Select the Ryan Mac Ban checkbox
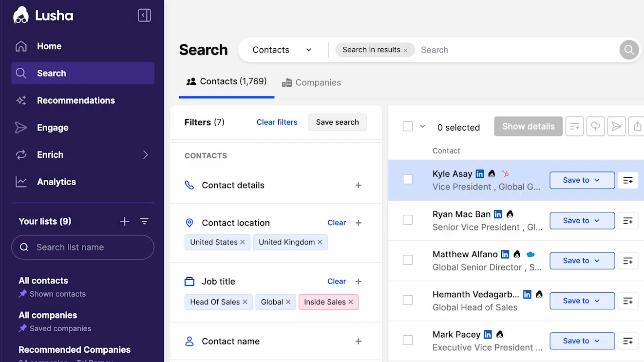Image resolution: width=644 pixels, height=362 pixels. (408, 220)
